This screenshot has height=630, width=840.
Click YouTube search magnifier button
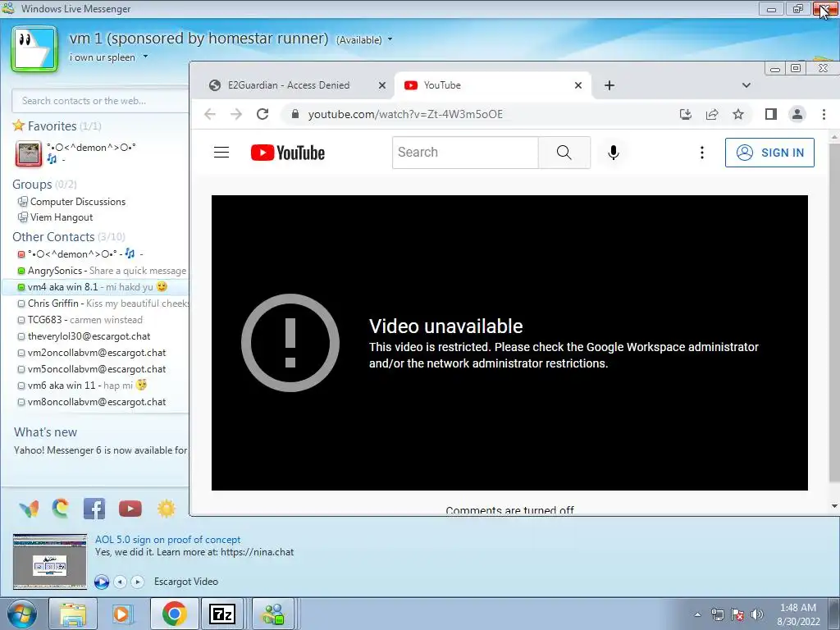point(564,153)
